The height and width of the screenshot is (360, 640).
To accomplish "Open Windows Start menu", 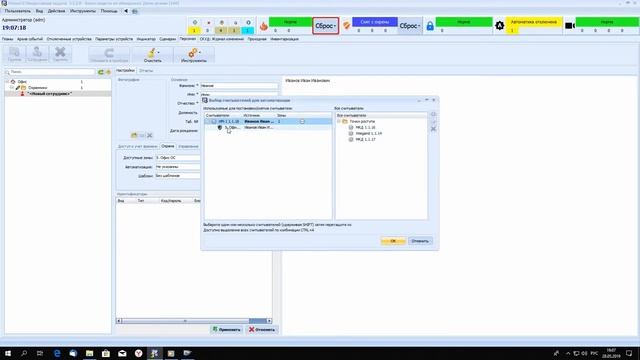I will click(8, 353).
